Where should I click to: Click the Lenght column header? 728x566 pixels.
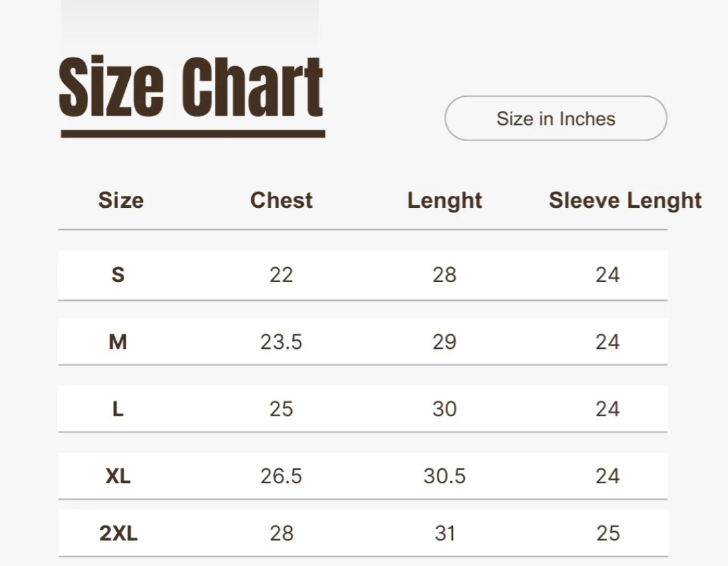pyautogui.click(x=445, y=200)
